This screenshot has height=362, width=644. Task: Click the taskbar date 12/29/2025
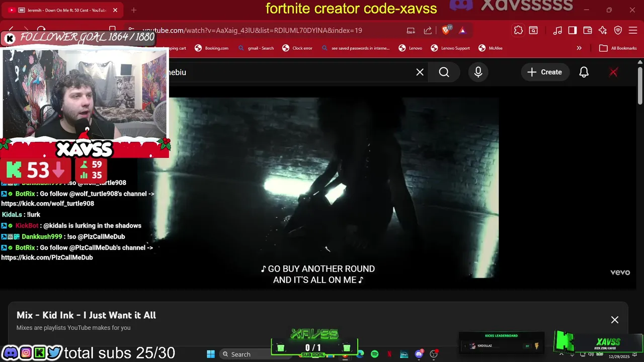pyautogui.click(x=619, y=356)
